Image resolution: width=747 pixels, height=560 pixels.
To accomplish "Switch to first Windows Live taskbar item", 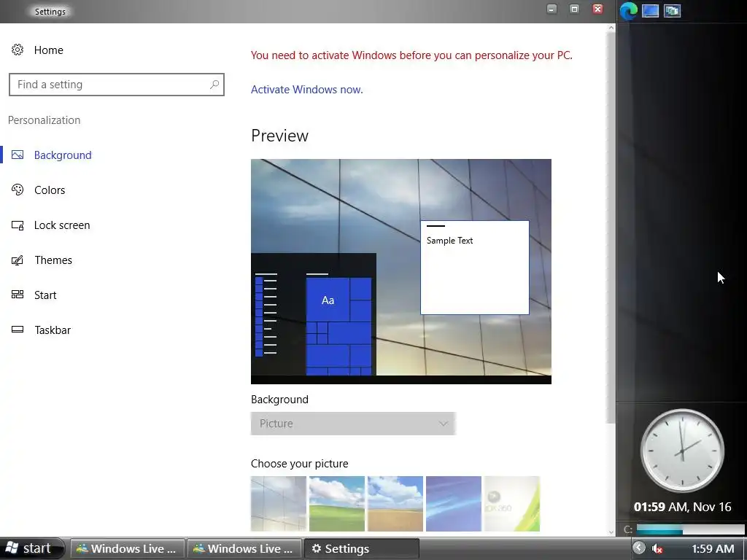I will pyautogui.click(x=128, y=548).
